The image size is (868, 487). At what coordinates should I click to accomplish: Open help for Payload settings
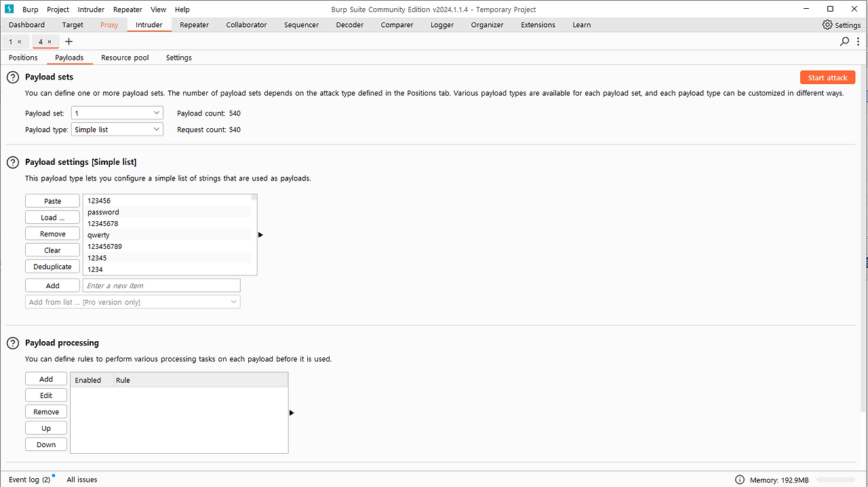(x=13, y=162)
